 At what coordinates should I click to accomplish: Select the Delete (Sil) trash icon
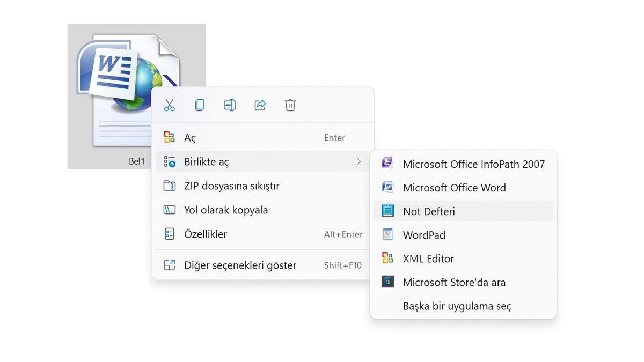pyautogui.click(x=290, y=105)
